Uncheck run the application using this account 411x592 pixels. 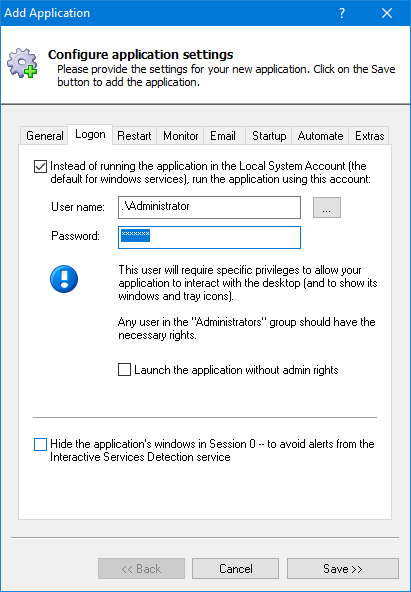coord(40,166)
